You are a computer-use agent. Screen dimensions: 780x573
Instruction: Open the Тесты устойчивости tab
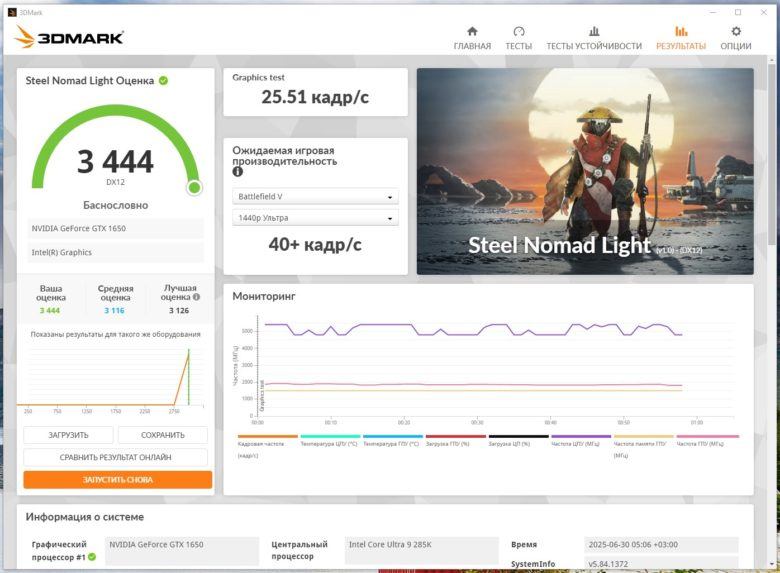594,38
